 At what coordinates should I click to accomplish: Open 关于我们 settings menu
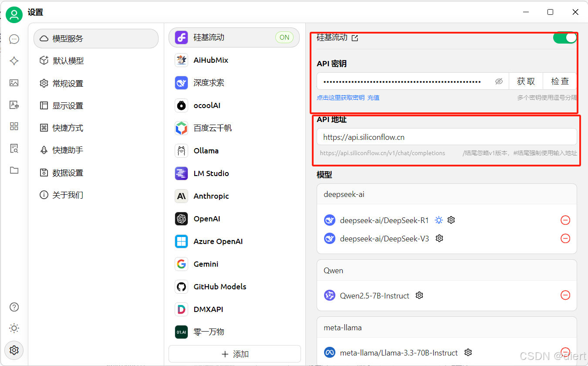click(x=96, y=195)
